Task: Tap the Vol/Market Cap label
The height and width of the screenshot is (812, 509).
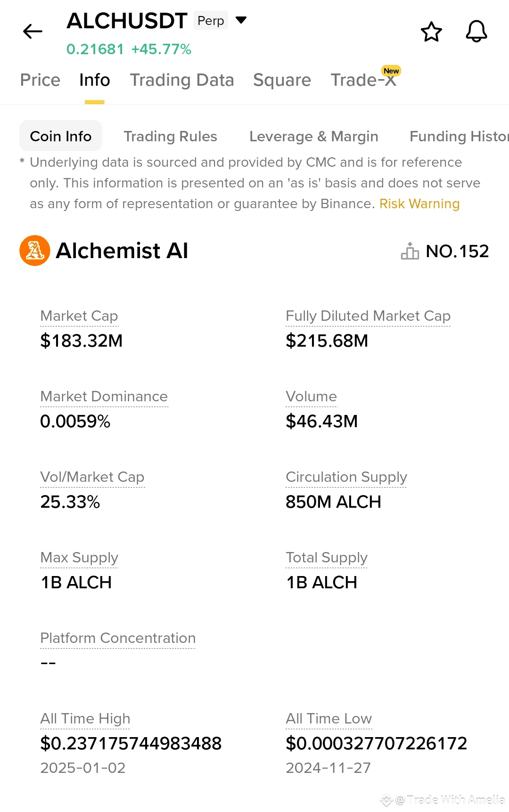Action: pyautogui.click(x=92, y=477)
